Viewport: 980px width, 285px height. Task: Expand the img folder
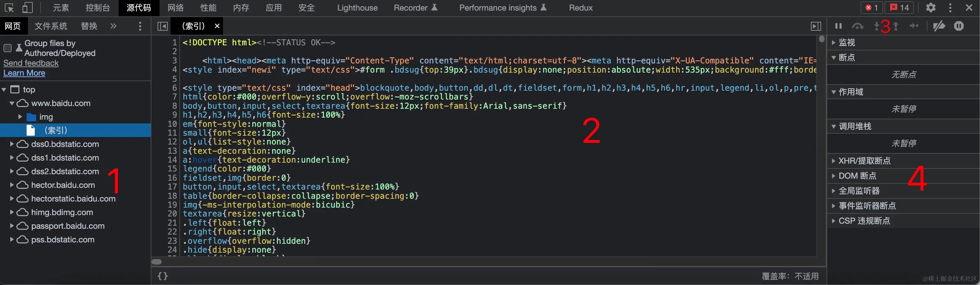(x=20, y=117)
